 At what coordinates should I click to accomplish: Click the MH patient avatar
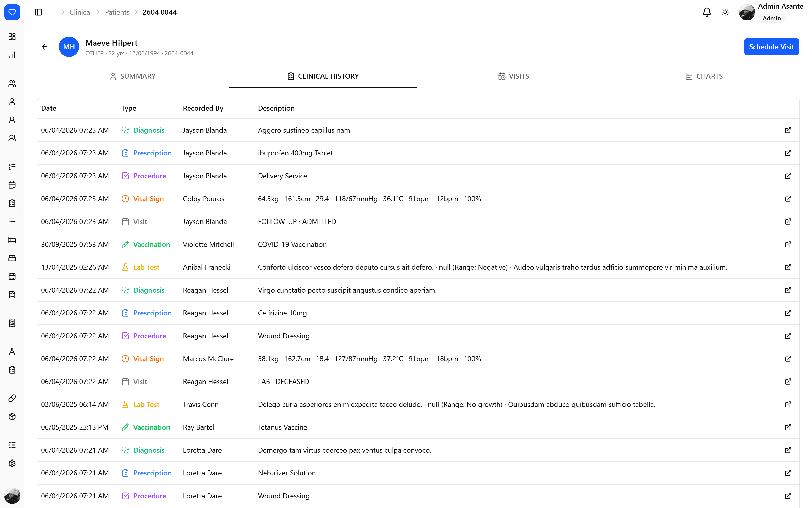69,47
